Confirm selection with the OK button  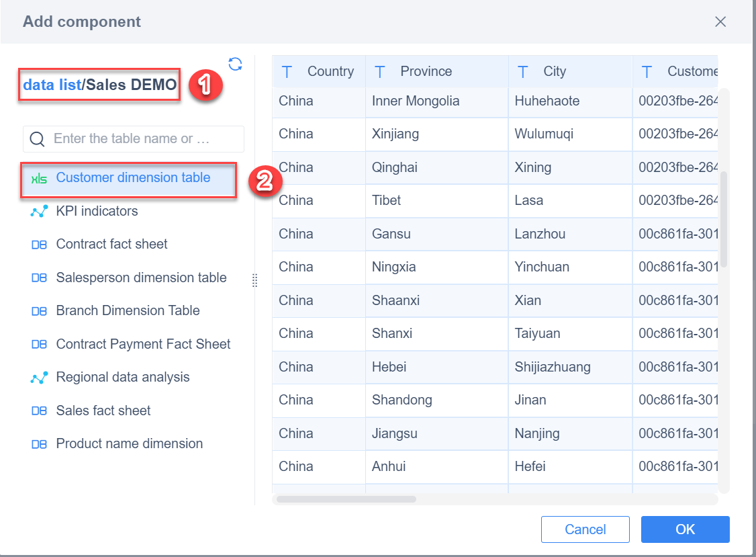(x=685, y=529)
